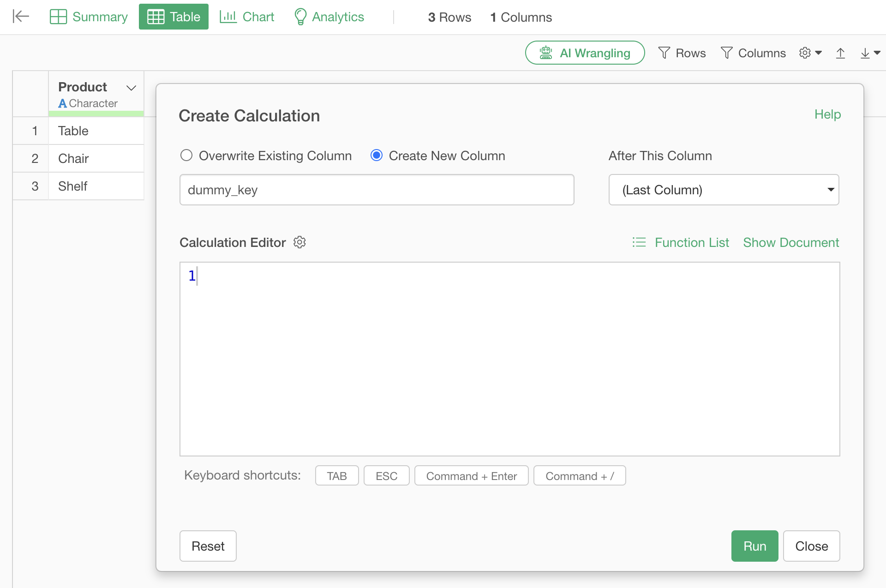Click the collapse sidebar arrow icon

pos(21,17)
